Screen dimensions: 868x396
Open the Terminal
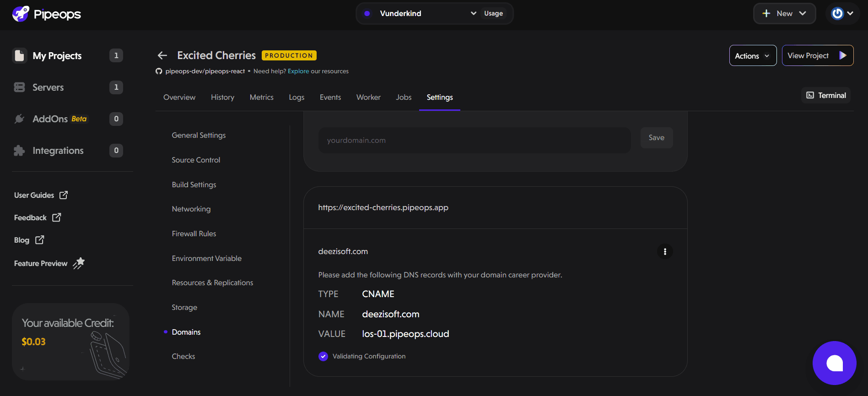826,95
